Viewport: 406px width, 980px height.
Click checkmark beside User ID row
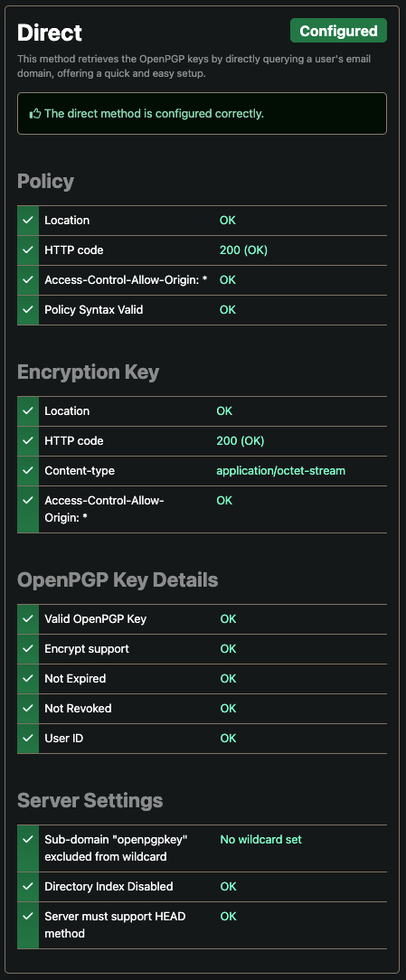(x=27, y=738)
